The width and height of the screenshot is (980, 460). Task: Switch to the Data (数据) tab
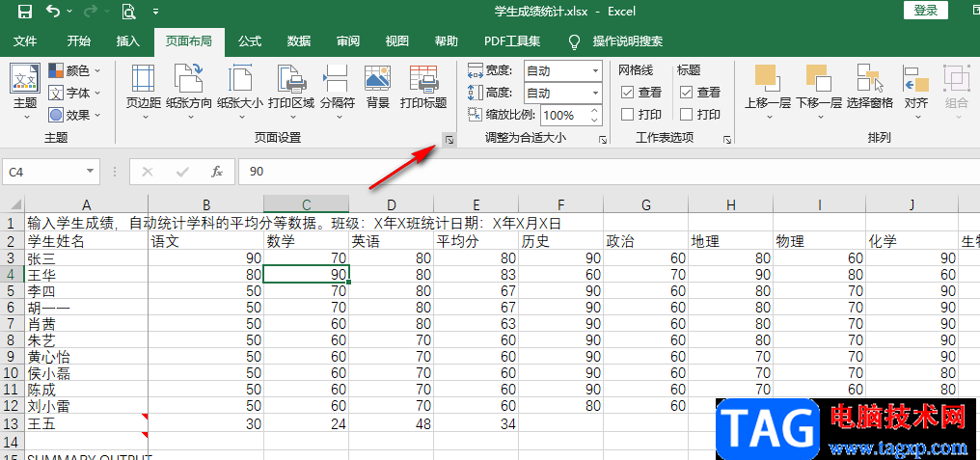pyautogui.click(x=299, y=41)
